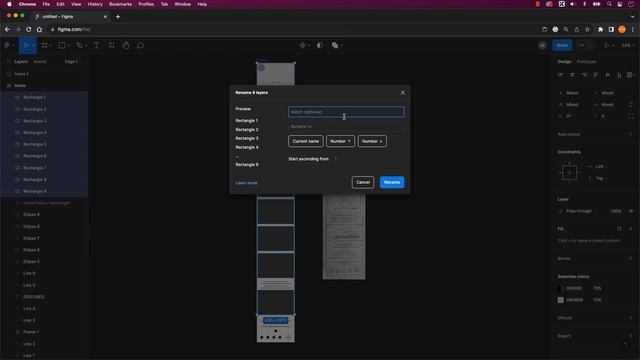Select Rectangle 5 in layers list
The height and width of the screenshot is (360, 640).
44,144
